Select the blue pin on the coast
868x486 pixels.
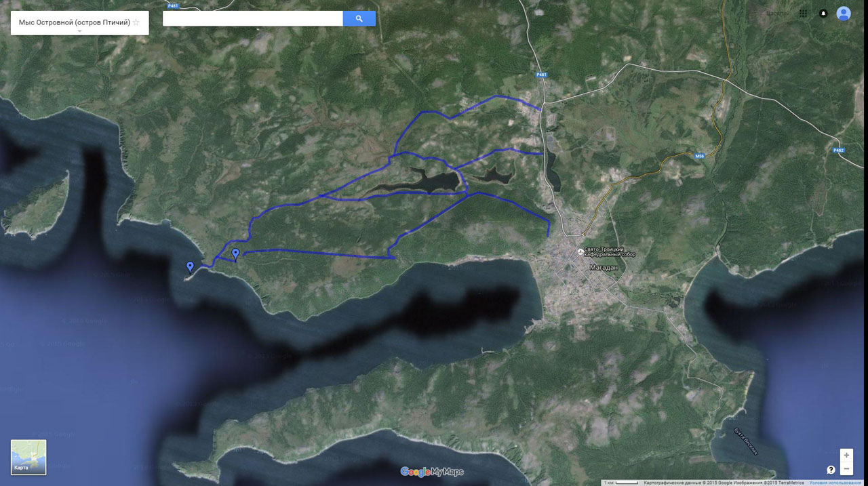(190, 267)
